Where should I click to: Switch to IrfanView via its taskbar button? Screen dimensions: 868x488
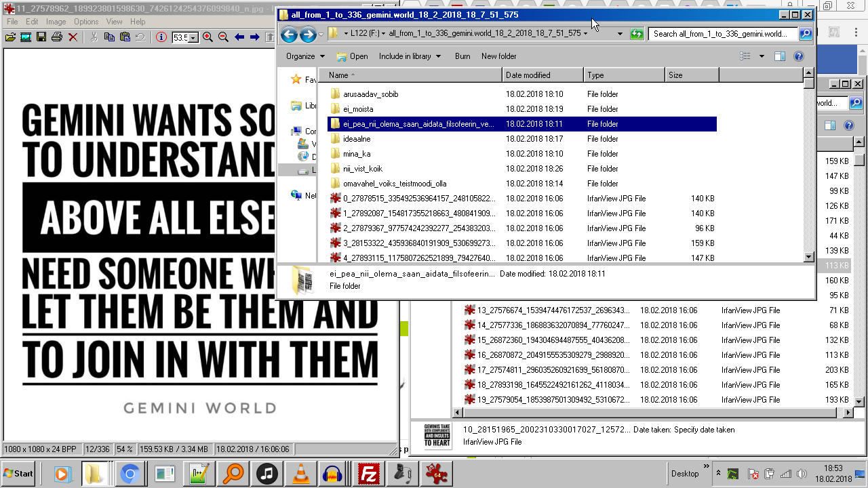coord(436,474)
